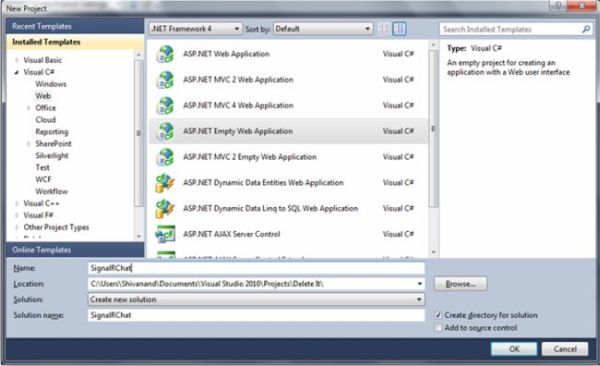The image size is (600, 366).
Task: Open the .NET Framework 4 dropdown
Action: point(195,29)
